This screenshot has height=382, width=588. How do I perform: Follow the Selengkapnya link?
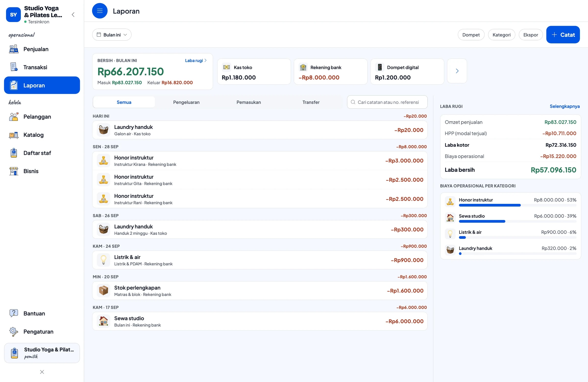coord(564,106)
